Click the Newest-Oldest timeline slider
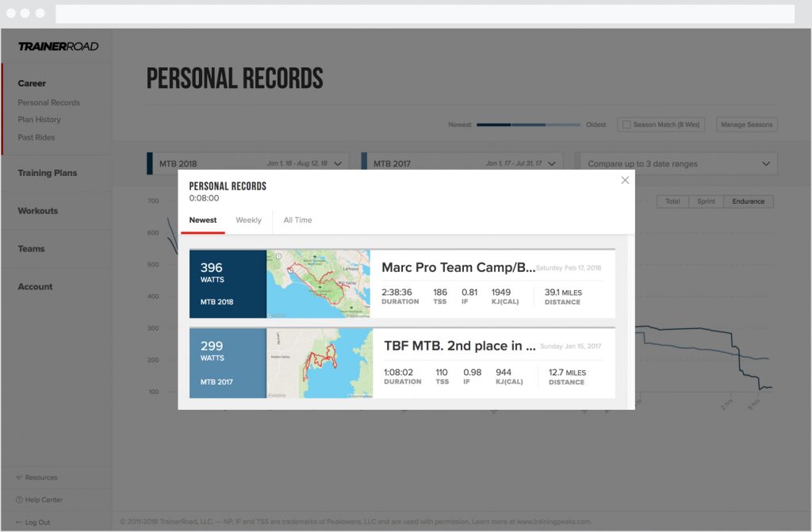This screenshot has width=812, height=532. tap(527, 124)
